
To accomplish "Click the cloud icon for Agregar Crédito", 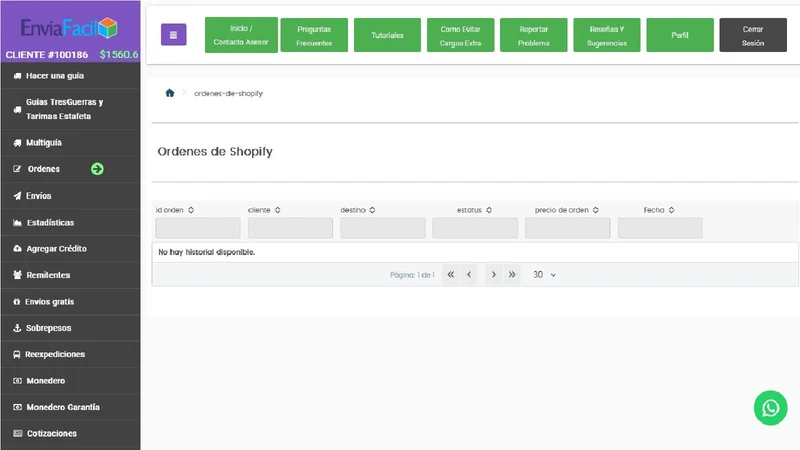I will point(17,248).
